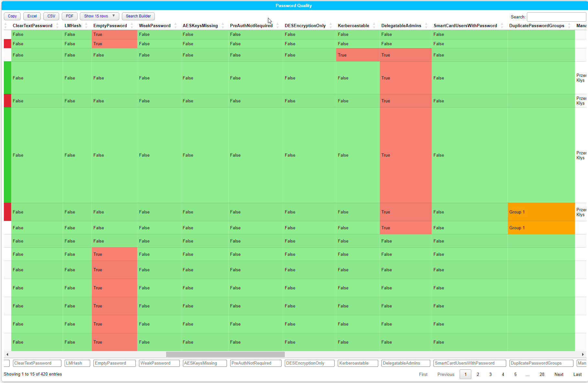
Task: Sort by LMHash column arrows
Action: pyautogui.click(x=86, y=26)
